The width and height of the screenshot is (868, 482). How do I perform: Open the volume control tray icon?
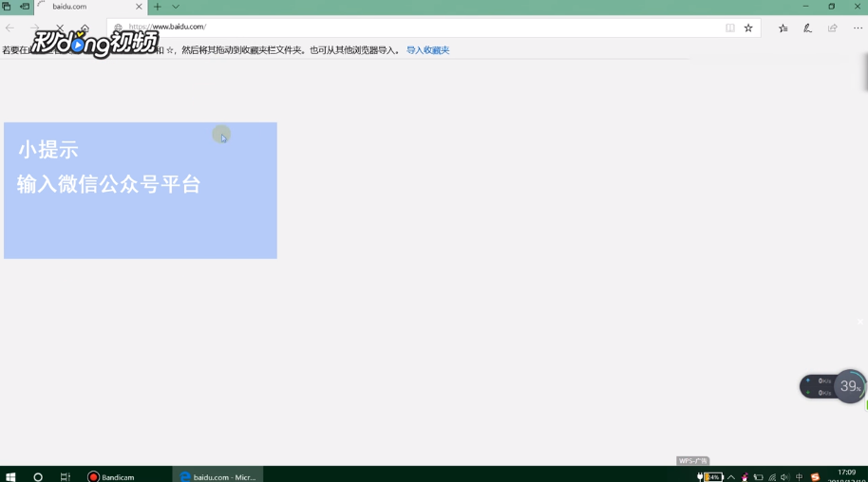pos(784,477)
